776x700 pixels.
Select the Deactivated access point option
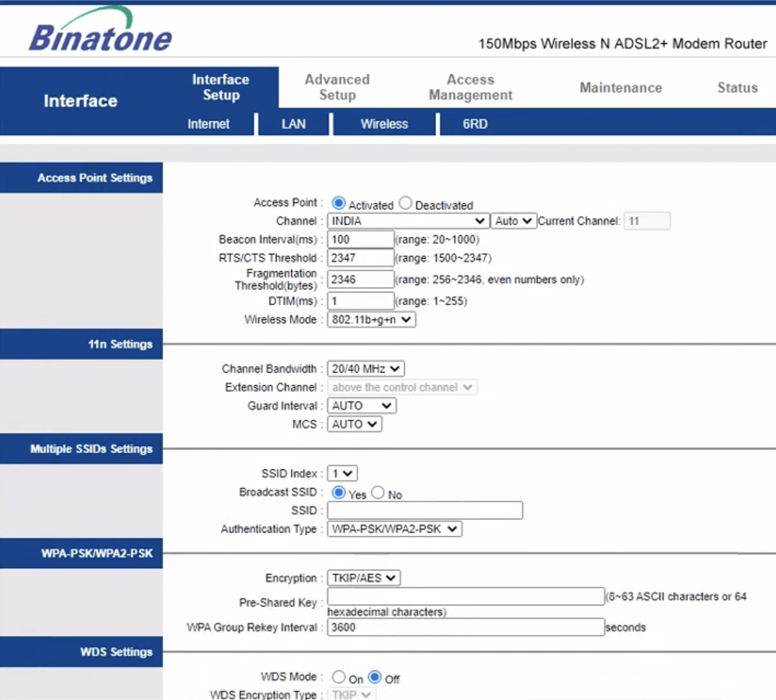tap(406, 204)
